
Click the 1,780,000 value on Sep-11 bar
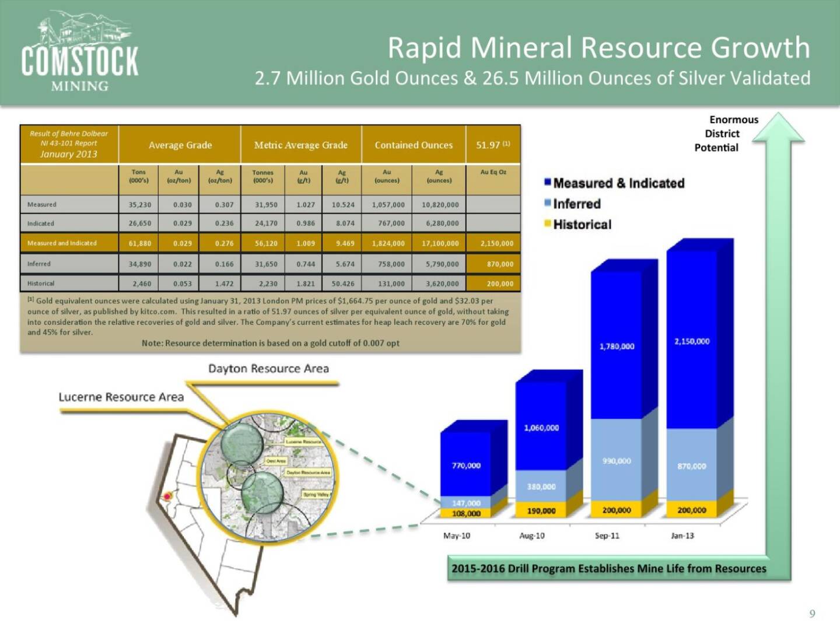[x=617, y=346]
